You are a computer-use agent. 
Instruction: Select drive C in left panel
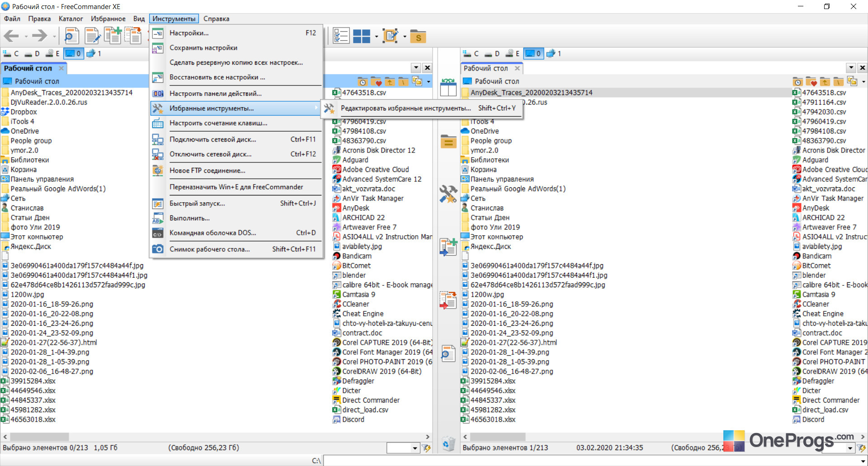tap(11, 53)
